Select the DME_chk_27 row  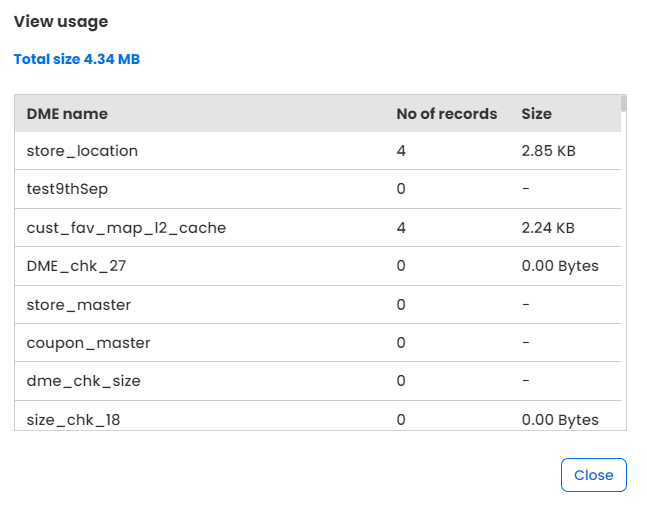click(318, 266)
